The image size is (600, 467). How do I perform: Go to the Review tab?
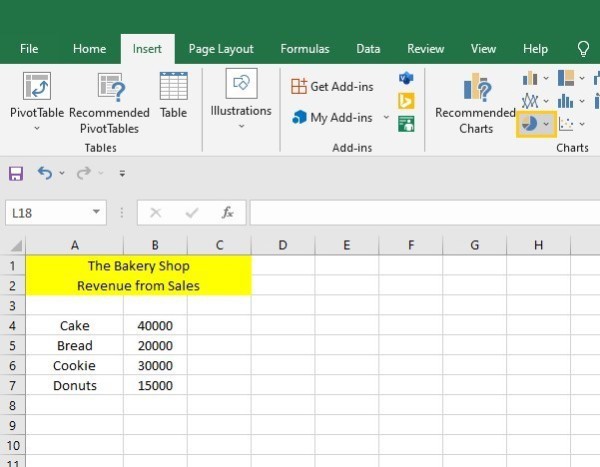pos(426,49)
